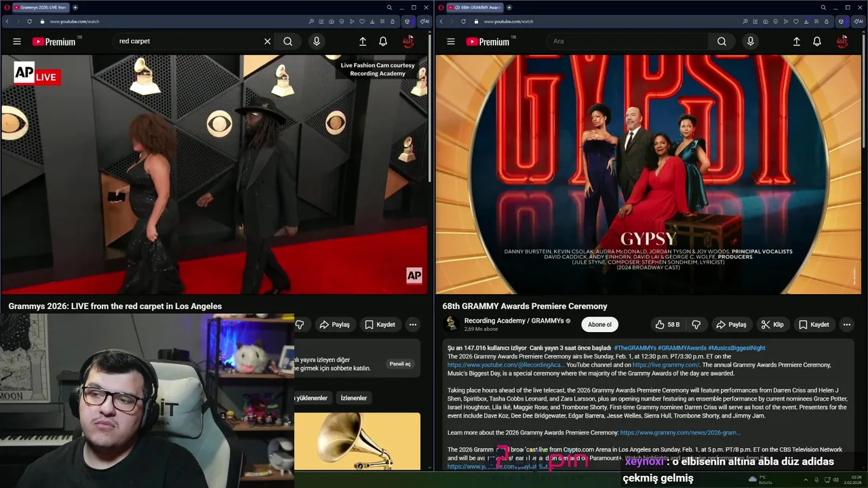Start voice search in the left YouTube window
The height and width of the screenshot is (488, 868).
316,41
